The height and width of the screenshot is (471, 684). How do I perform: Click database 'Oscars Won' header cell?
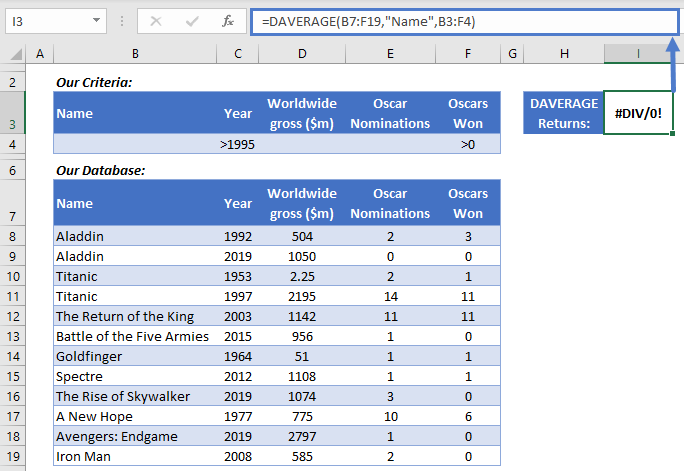[x=468, y=203]
